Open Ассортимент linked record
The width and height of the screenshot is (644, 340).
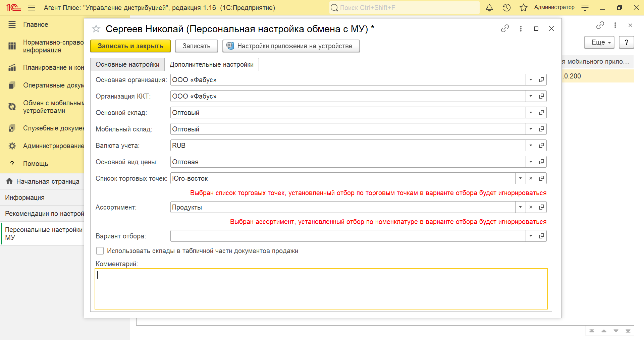click(541, 207)
